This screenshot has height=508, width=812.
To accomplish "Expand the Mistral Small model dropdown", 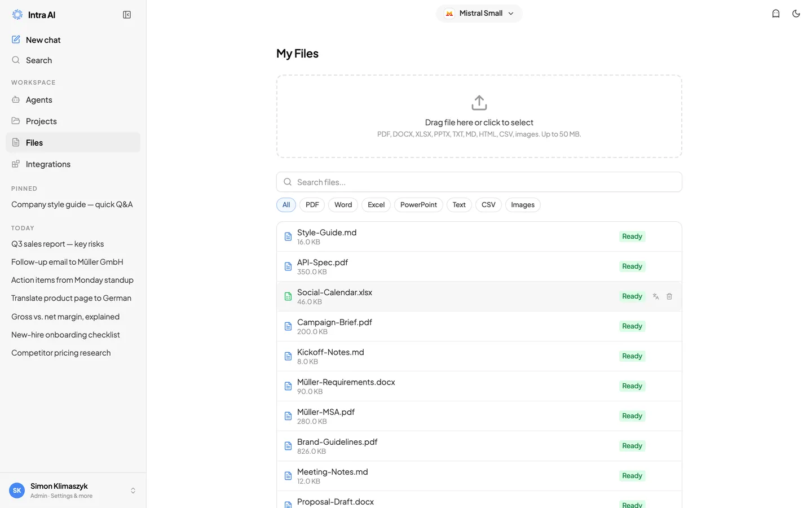I will point(479,14).
